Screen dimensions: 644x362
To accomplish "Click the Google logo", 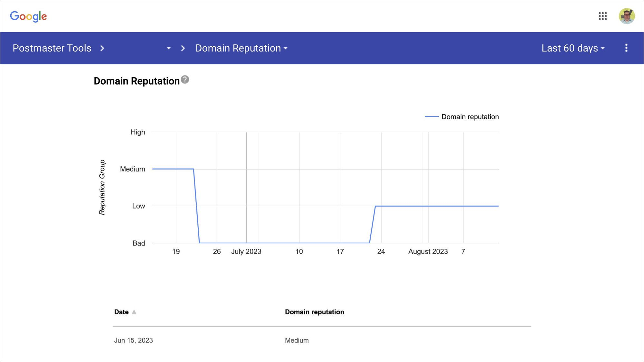I will [x=28, y=16].
